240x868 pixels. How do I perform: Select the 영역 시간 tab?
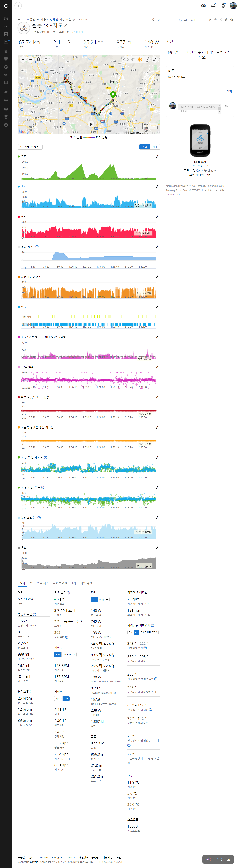(43, 583)
